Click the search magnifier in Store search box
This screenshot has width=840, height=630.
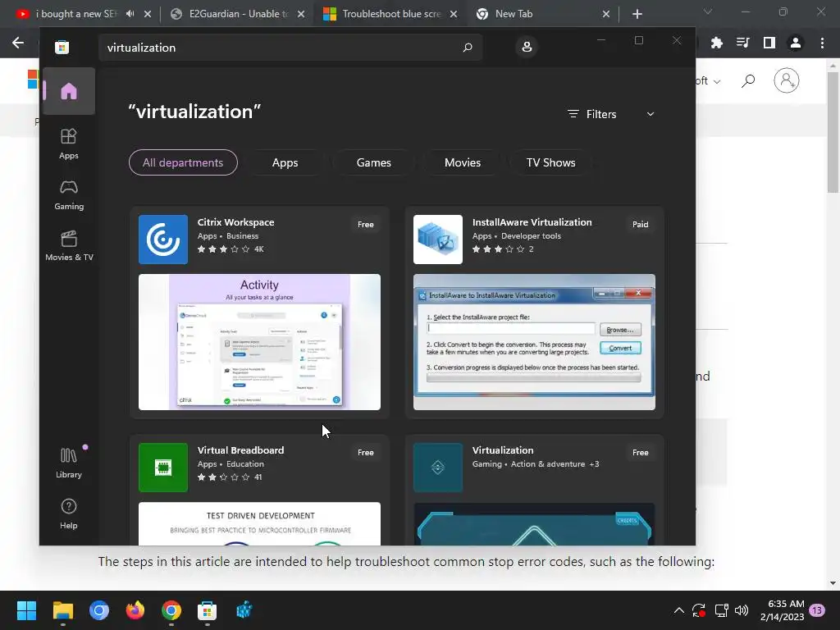tap(467, 47)
